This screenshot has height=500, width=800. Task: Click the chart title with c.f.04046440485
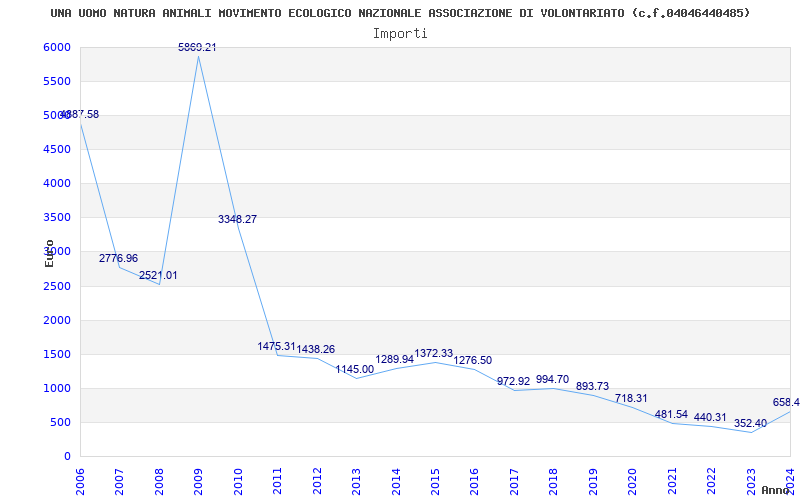tap(401, 13)
